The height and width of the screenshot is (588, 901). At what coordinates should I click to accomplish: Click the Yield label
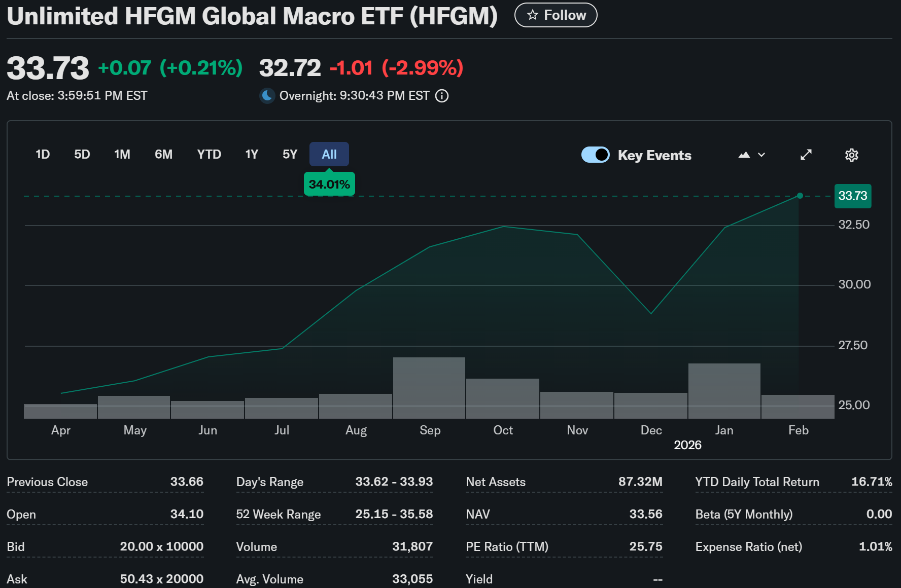click(479, 579)
